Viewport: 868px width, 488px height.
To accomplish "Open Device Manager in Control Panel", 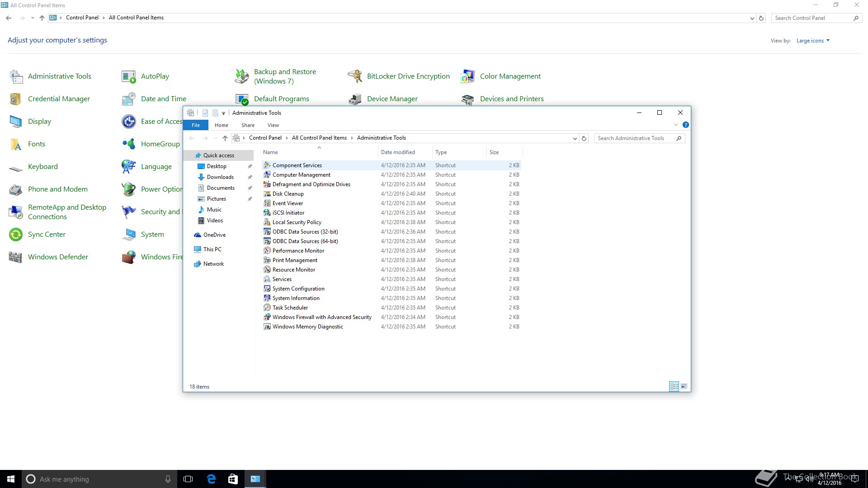I will (x=383, y=99).
